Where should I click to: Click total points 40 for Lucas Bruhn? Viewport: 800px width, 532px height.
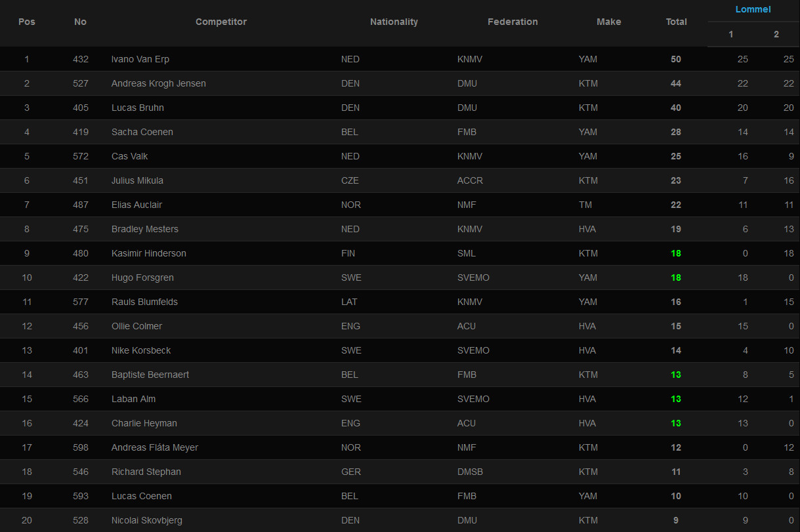[676, 108]
